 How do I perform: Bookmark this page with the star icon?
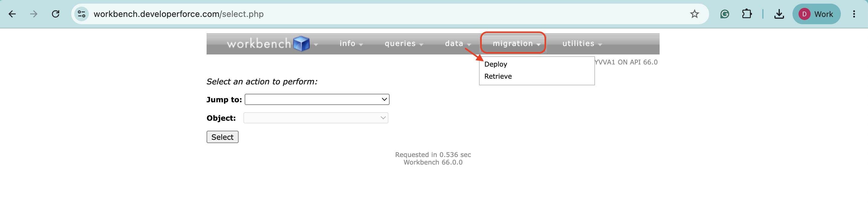pos(694,14)
